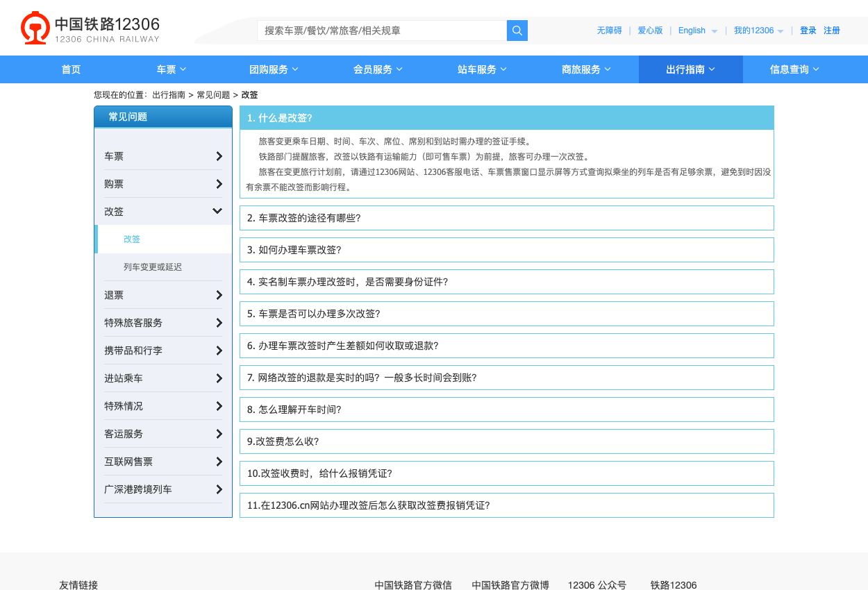The height and width of the screenshot is (590, 868).
Task: Expand the 进站乘车 sidebar category
Action: [163, 378]
